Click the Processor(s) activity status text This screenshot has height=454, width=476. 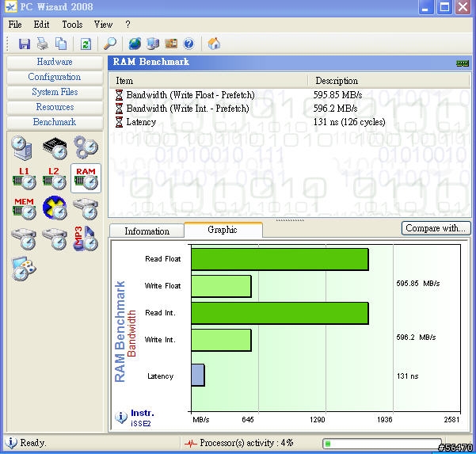(246, 443)
